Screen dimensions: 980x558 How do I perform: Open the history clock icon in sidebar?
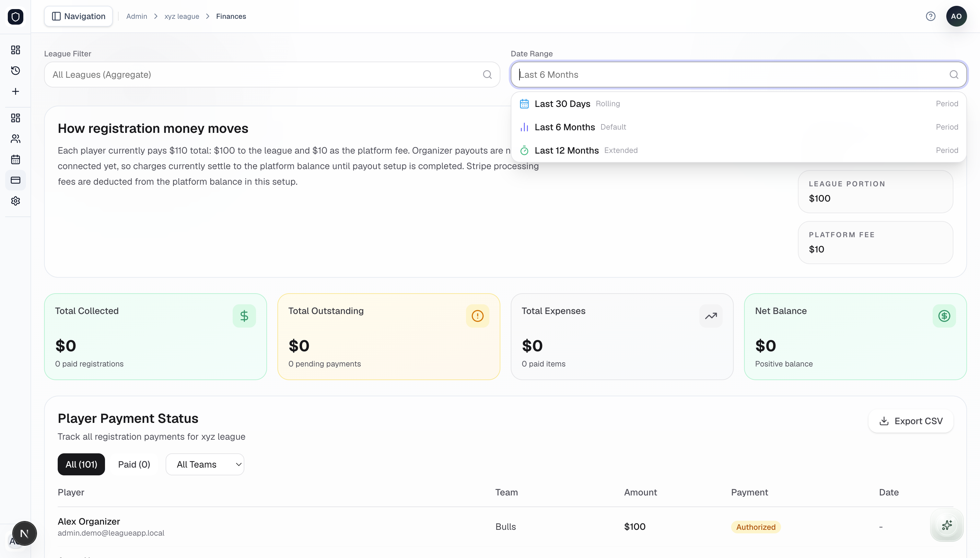[15, 71]
